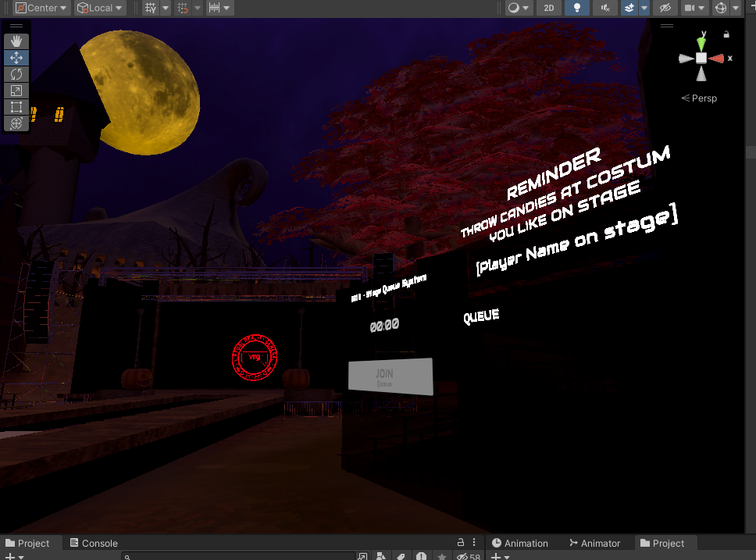The width and height of the screenshot is (756, 560).
Task: Click the grid visibility icon
Action: [151, 8]
